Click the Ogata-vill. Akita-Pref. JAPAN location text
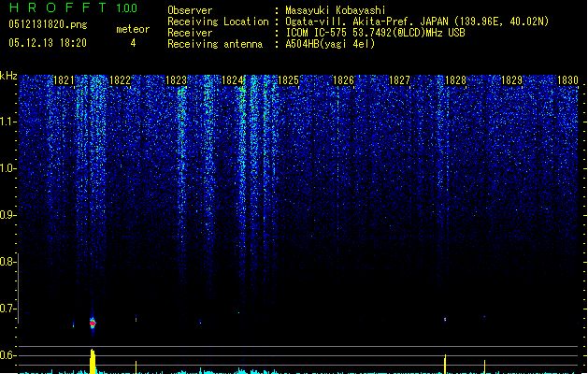 (x=417, y=22)
